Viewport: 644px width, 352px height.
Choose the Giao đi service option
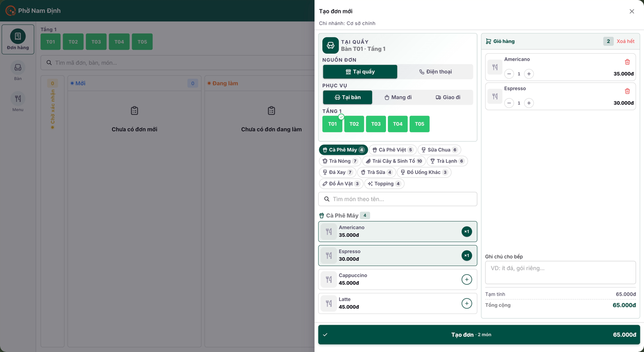[x=448, y=98]
